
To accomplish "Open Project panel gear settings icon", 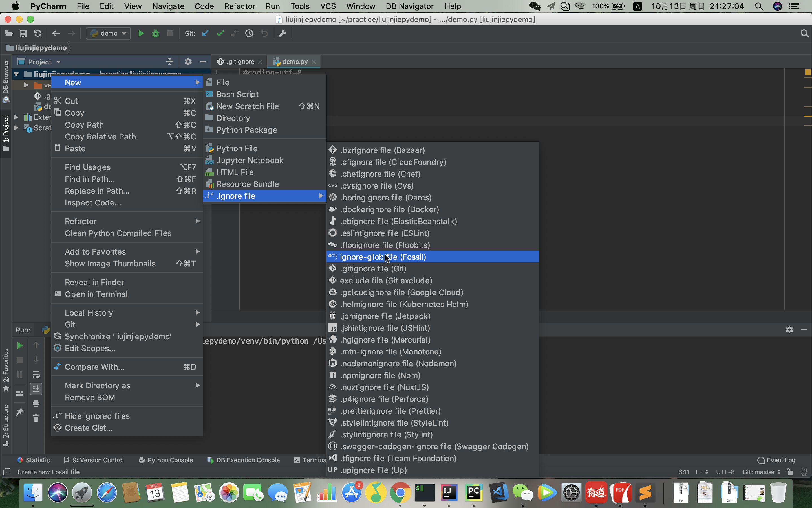I will click(x=188, y=62).
